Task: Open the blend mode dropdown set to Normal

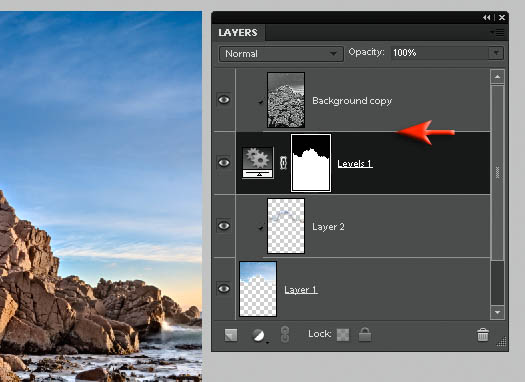Action: point(281,54)
